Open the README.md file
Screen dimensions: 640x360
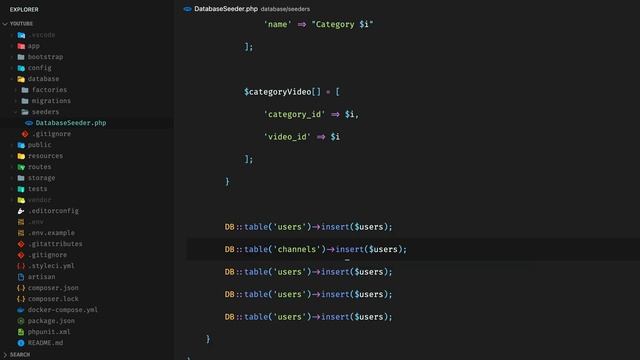[45, 343]
